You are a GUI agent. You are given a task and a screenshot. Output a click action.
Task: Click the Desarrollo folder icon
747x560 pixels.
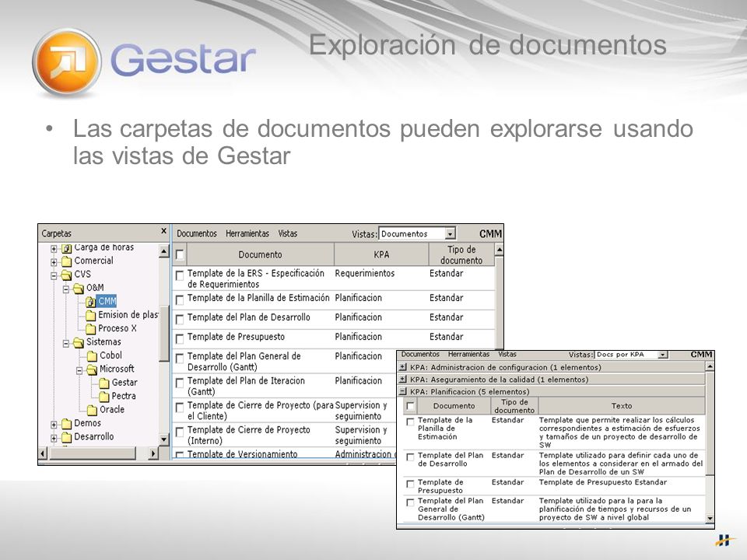67,437
